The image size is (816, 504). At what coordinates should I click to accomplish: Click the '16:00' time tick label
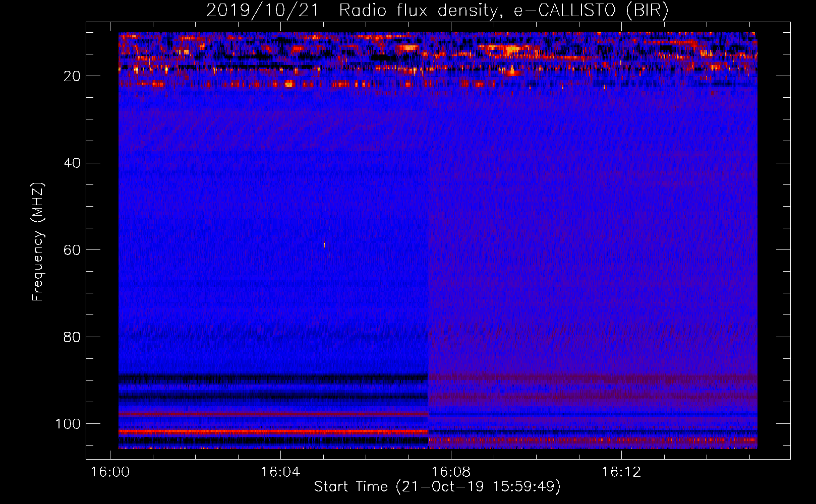(109, 472)
